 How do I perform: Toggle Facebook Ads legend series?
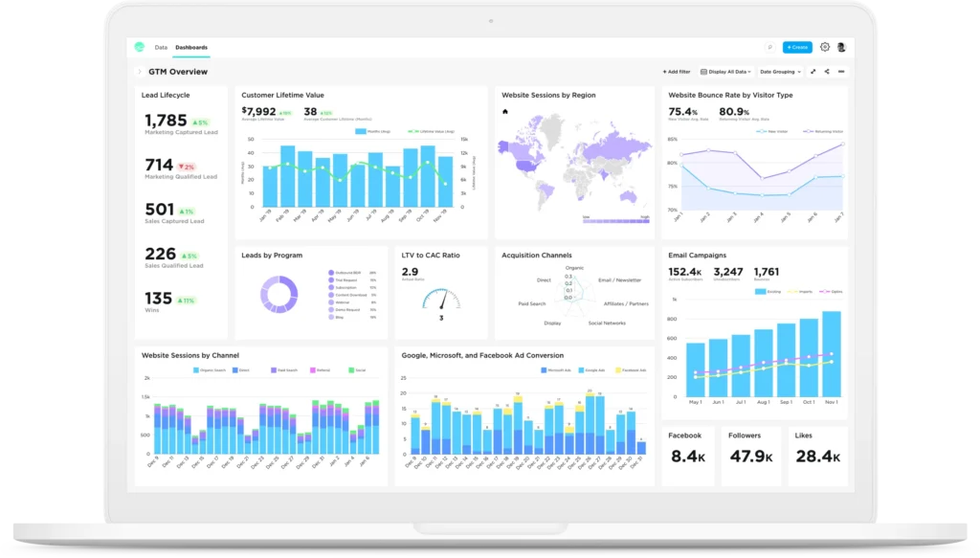631,370
